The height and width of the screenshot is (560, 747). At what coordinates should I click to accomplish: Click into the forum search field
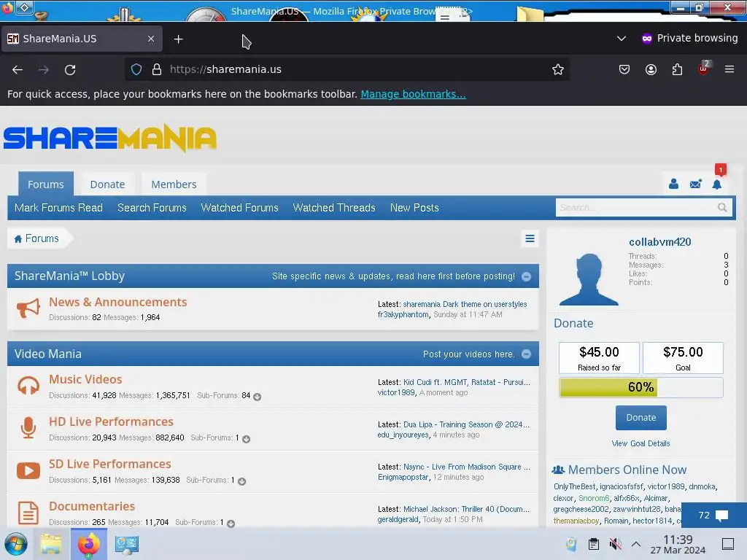pyautogui.click(x=636, y=208)
